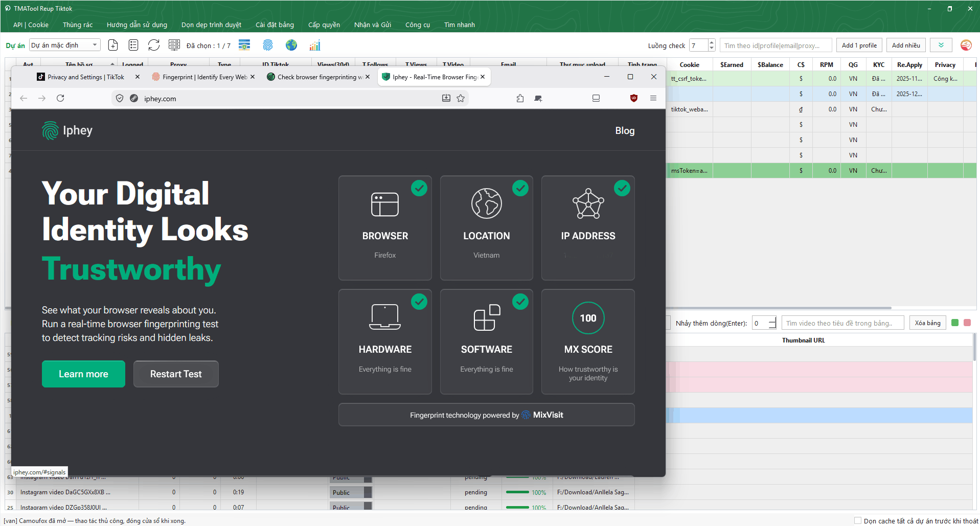The image size is (980, 526).
Task: Click the server rack icon in TMATool toolbar
Action: [x=174, y=45]
